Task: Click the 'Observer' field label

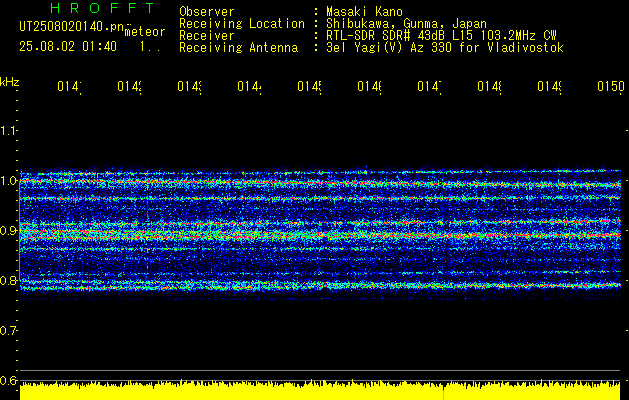Action: [x=207, y=12]
